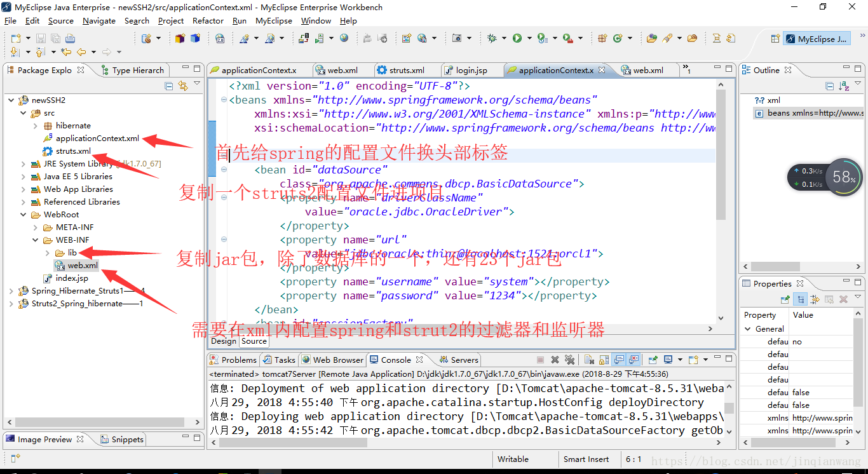Click Last Edit Location icon
The width and height of the screenshot is (868, 474).
coord(65,52)
